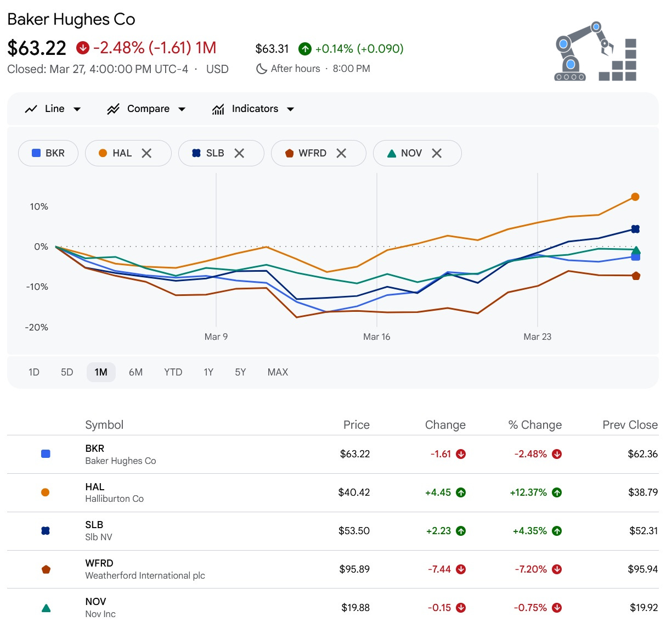Select the 1M time range
This screenshot has height=633, width=672.
101,372
